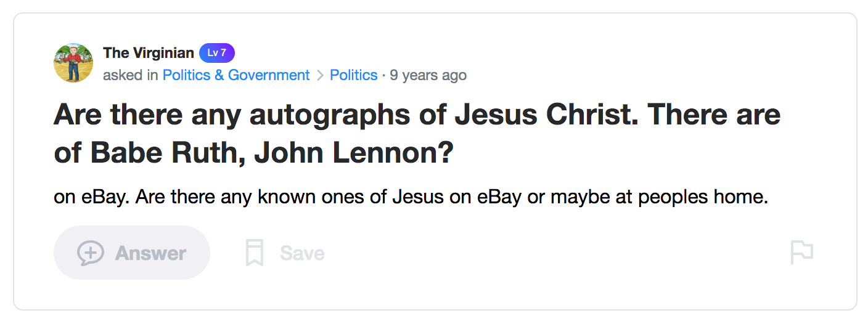This screenshot has width=868, height=321.
Task: Click the Save text label
Action: click(302, 253)
